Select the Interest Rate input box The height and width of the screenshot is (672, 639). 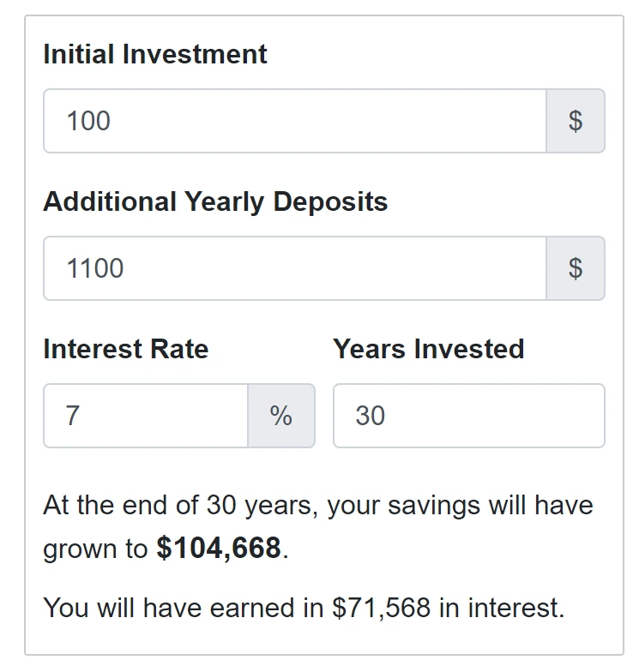tap(146, 416)
